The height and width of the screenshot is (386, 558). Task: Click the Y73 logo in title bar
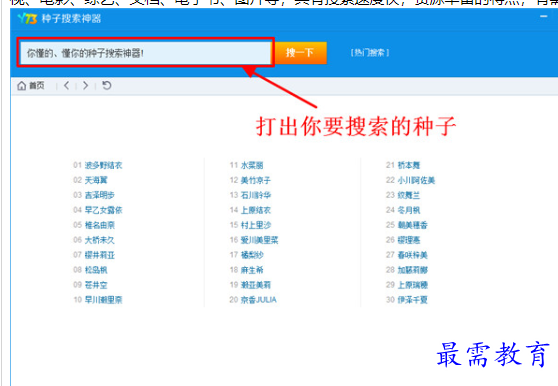pyautogui.click(x=27, y=18)
